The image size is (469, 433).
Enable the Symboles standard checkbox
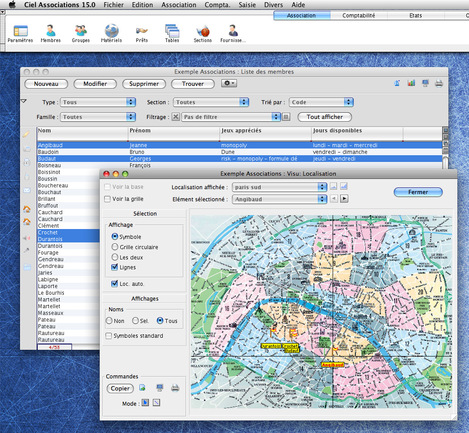click(108, 336)
